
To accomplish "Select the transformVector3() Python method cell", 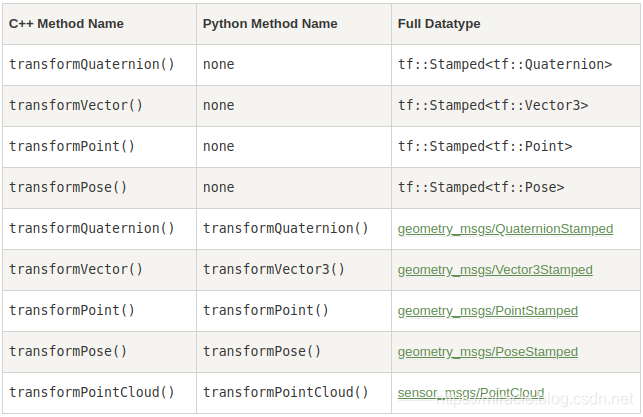I will click(x=273, y=269).
